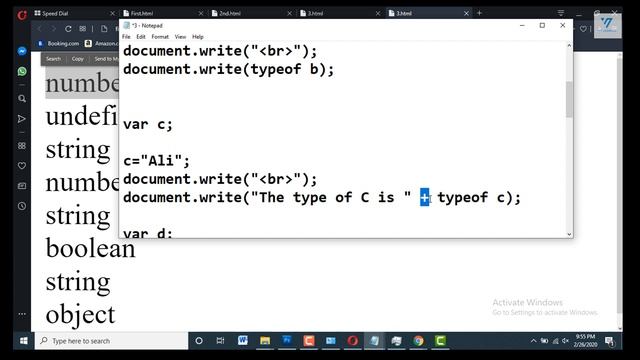Click Notepad scrollbar up arrow
This screenshot has width=640, height=360.
[x=569, y=46]
